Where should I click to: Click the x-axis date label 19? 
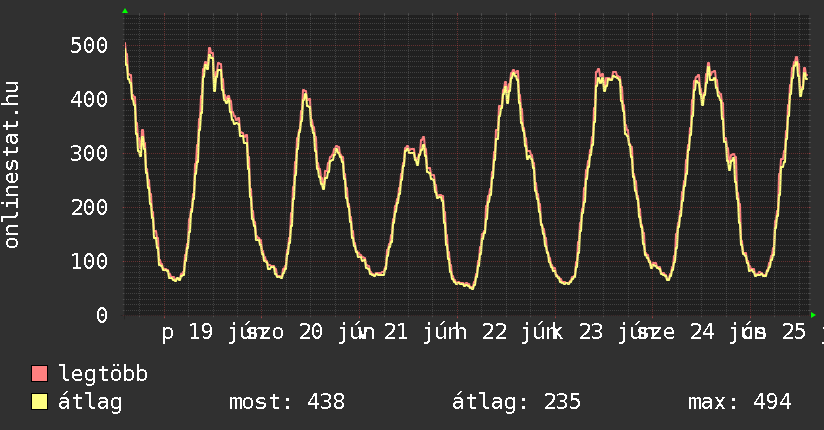(x=201, y=332)
